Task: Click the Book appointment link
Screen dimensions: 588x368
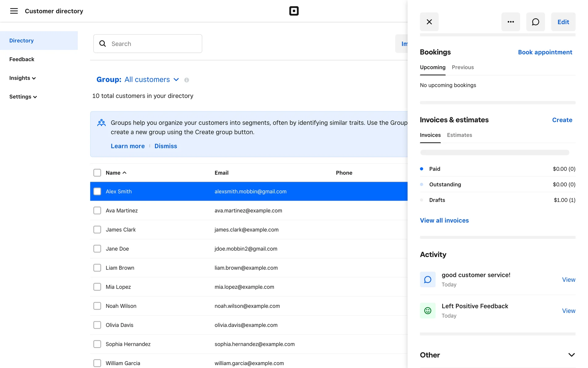Action: coord(545,52)
